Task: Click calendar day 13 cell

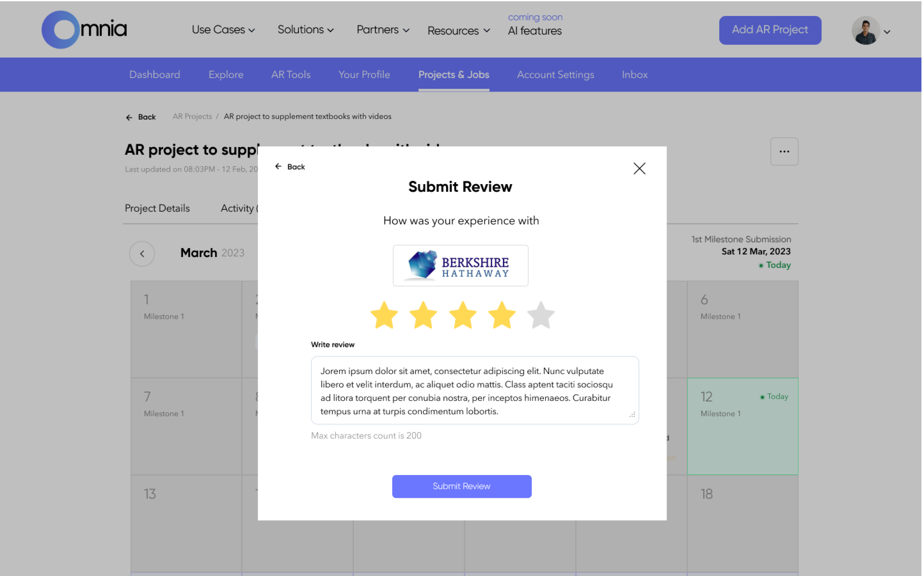Action: (x=186, y=524)
